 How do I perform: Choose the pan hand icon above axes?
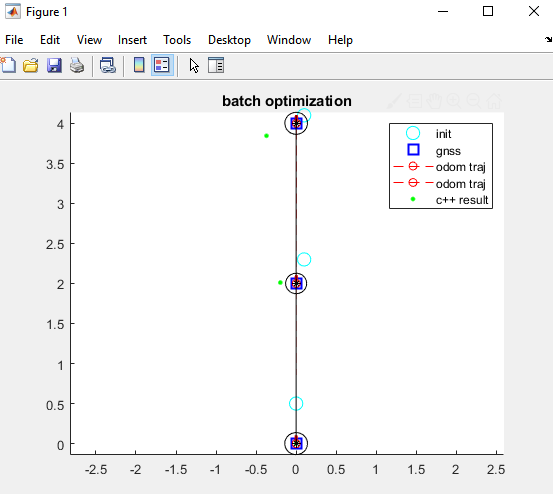tap(434, 101)
